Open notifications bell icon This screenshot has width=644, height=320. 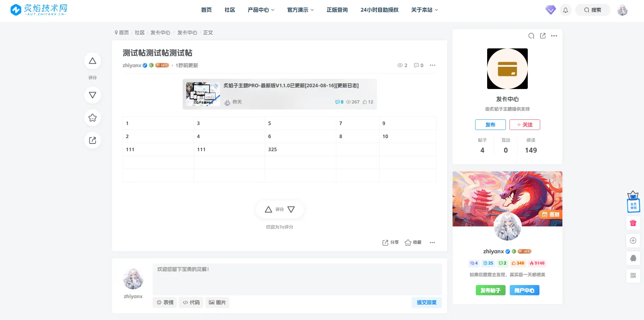pyautogui.click(x=566, y=10)
